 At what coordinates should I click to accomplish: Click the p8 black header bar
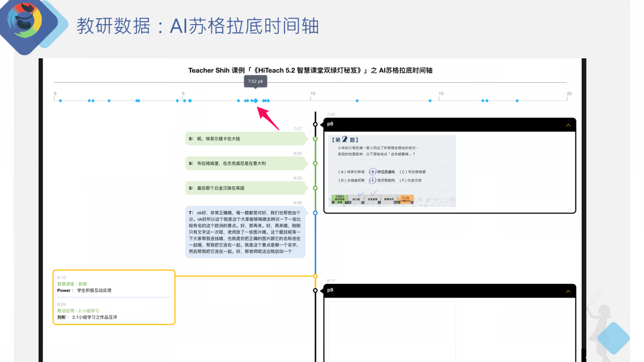coord(443,125)
